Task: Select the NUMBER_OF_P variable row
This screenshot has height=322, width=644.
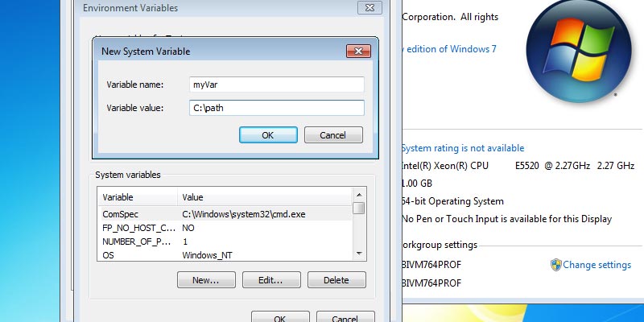Action: [x=225, y=242]
